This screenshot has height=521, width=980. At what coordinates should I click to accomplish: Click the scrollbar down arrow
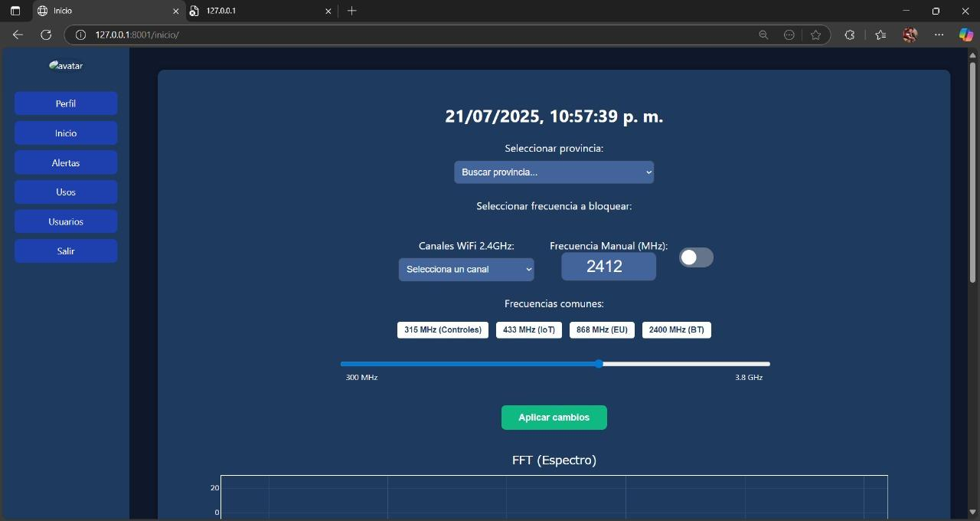[x=973, y=512]
